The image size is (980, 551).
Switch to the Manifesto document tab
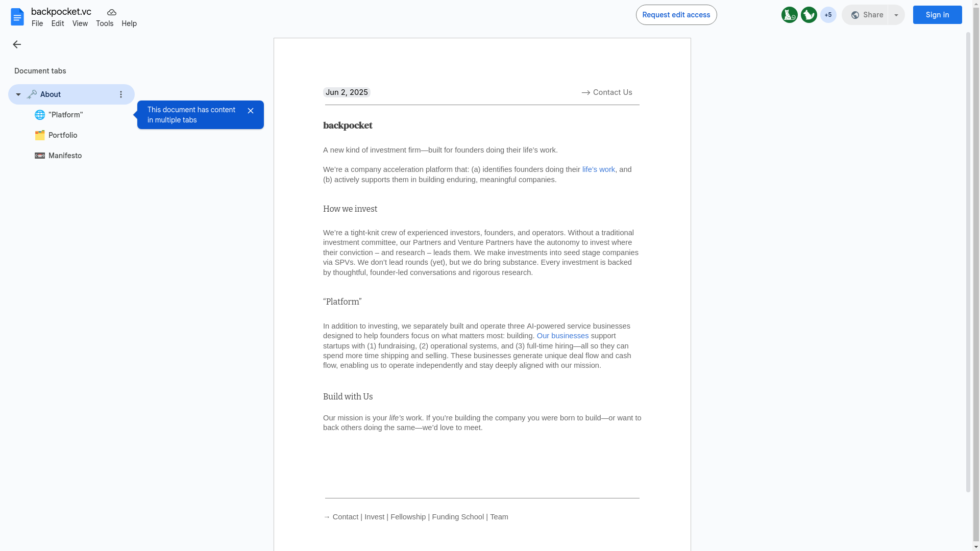coord(65,156)
